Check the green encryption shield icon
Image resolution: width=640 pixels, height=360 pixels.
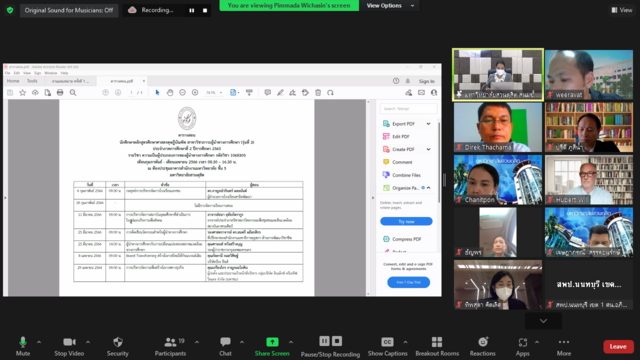[x=10, y=10]
